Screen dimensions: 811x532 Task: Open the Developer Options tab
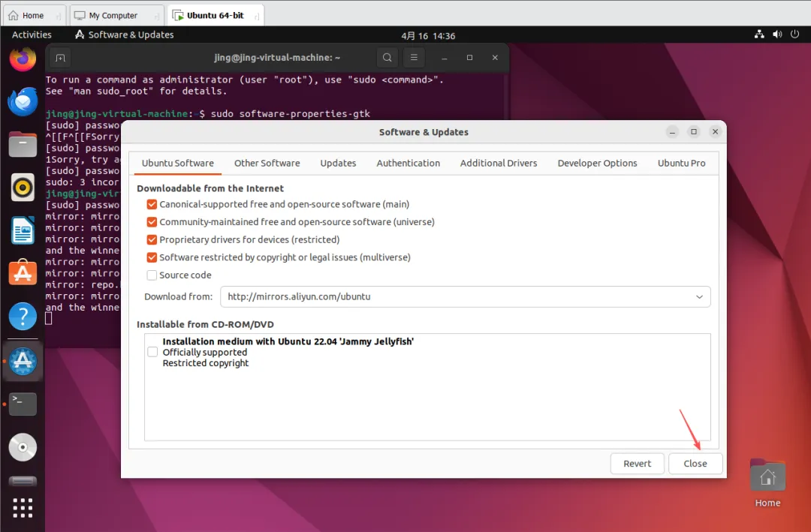[x=598, y=163]
